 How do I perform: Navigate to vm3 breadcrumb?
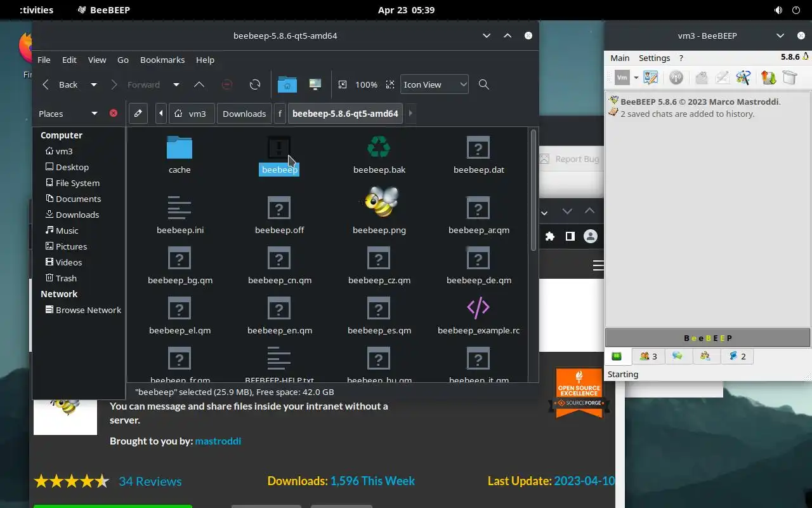pyautogui.click(x=191, y=113)
